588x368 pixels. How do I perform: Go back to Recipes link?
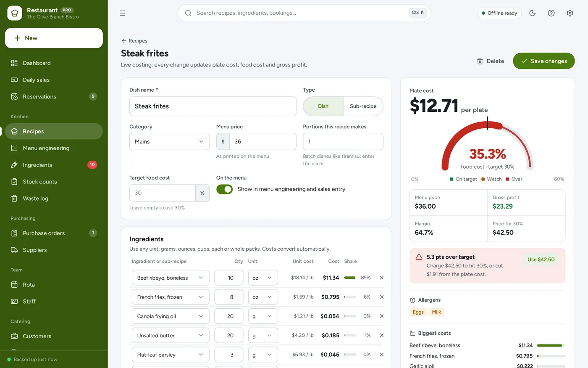(x=134, y=41)
